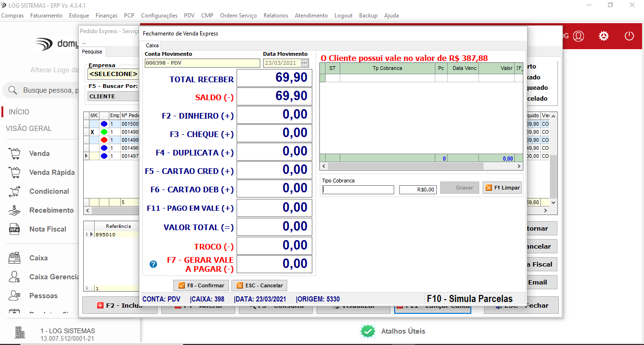644x345 pixels.
Task: Open the Estoque menu
Action: click(79, 16)
